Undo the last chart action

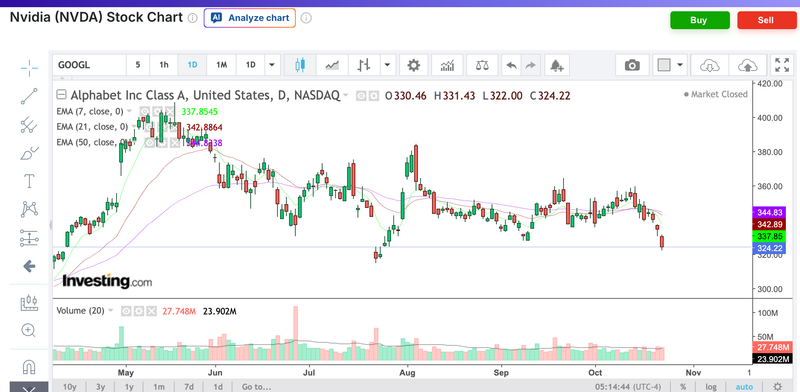pos(512,65)
